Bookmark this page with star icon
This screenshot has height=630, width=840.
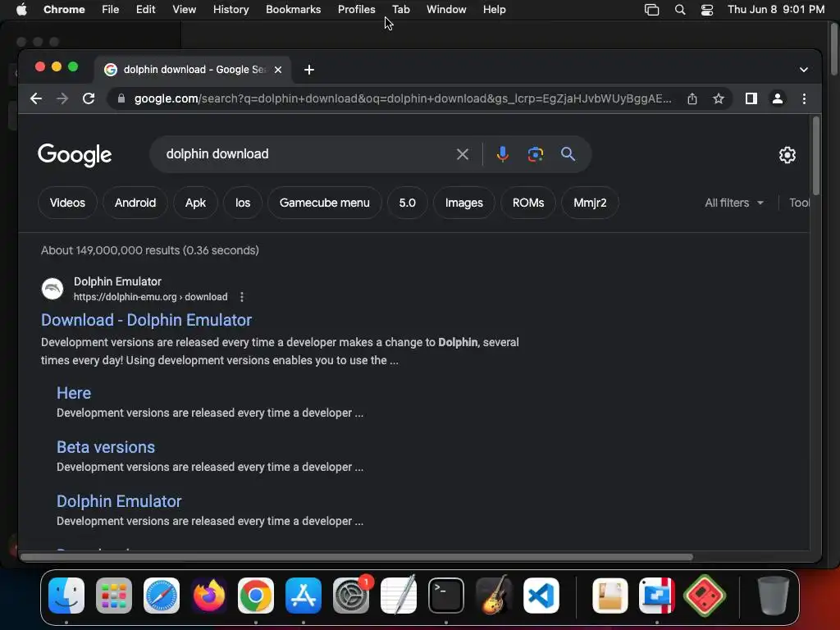(x=719, y=98)
